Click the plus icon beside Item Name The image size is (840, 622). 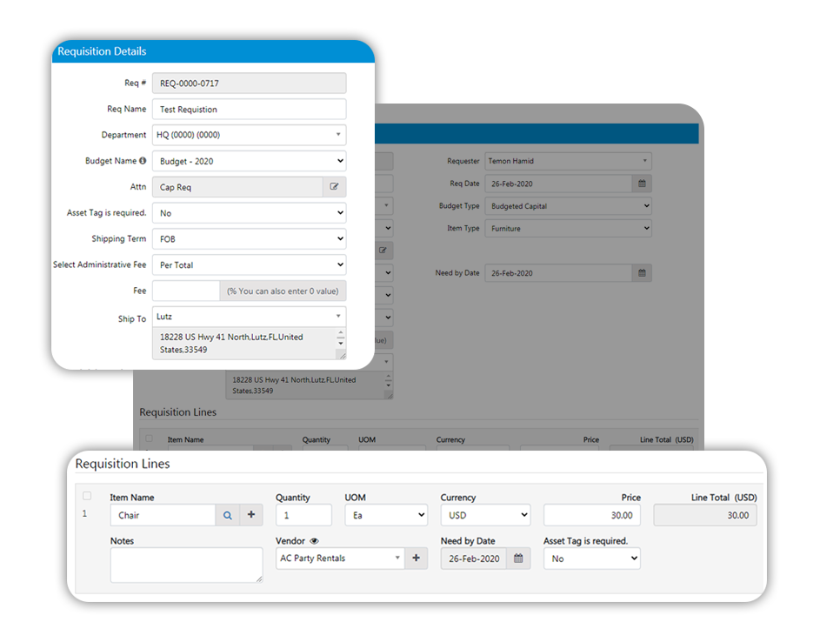click(x=251, y=515)
